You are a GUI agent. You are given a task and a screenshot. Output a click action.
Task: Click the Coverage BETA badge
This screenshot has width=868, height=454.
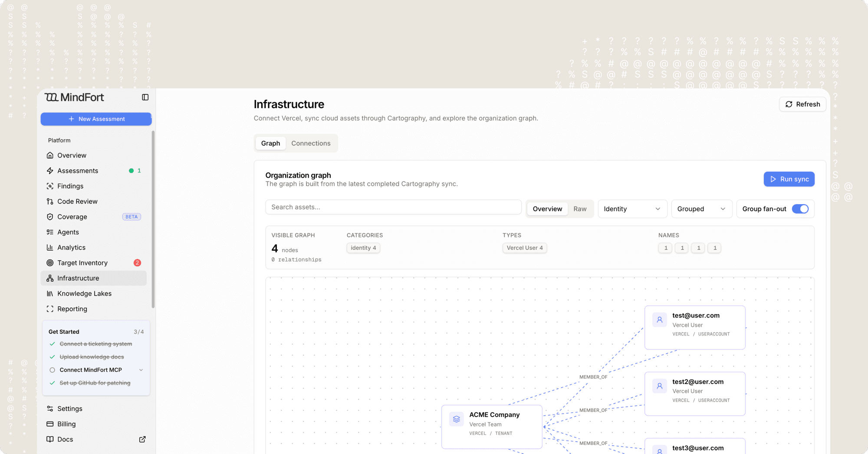click(x=132, y=217)
